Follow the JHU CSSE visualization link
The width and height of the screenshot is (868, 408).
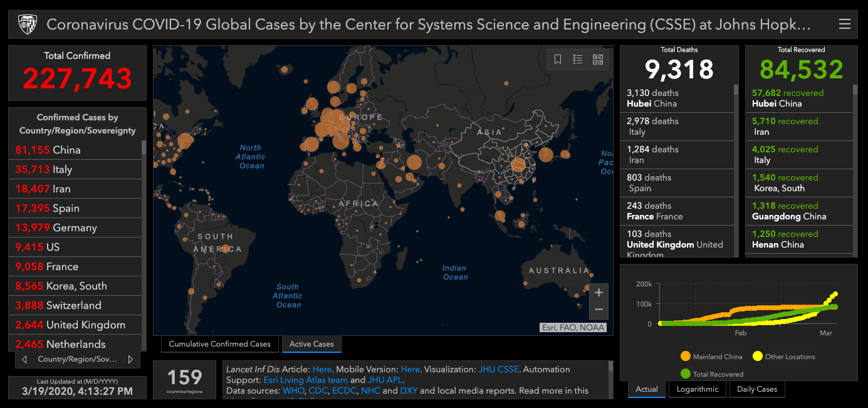(499, 369)
